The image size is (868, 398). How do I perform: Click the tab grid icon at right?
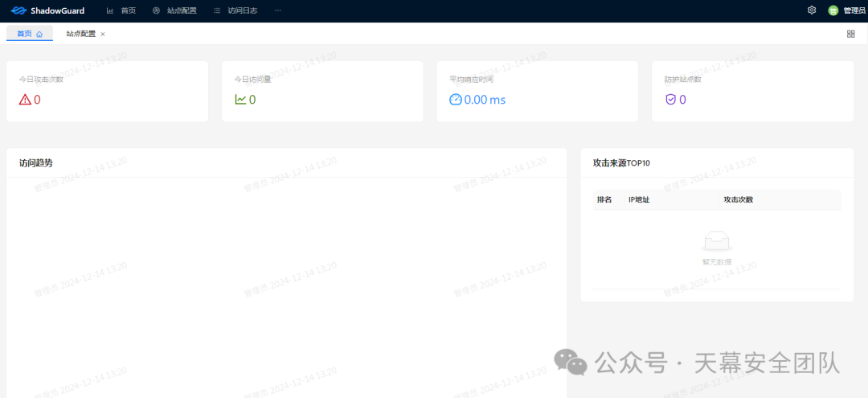[x=850, y=34]
